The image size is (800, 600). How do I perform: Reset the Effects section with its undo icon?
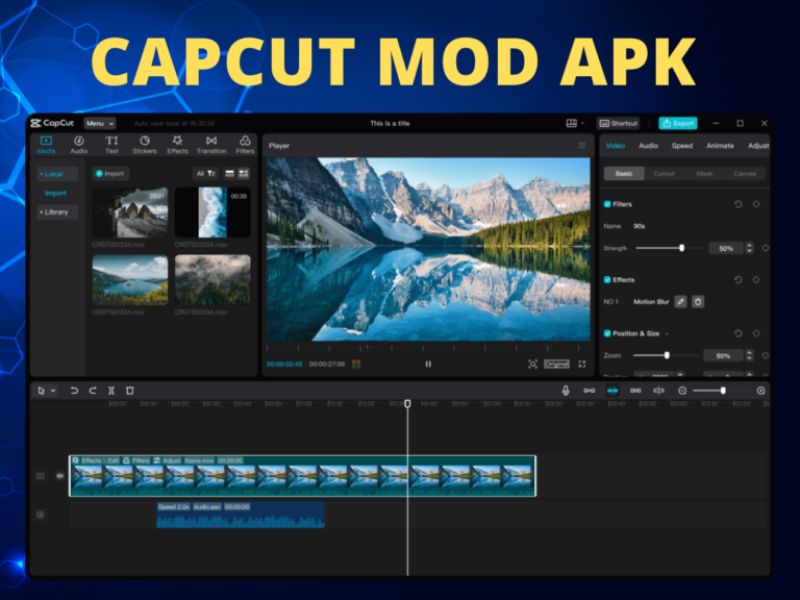[738, 280]
